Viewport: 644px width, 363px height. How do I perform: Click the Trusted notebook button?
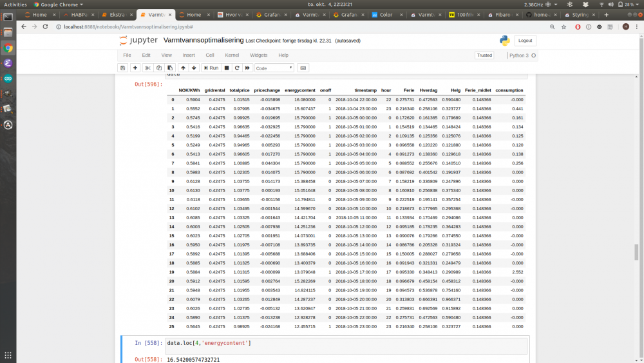pyautogui.click(x=484, y=55)
